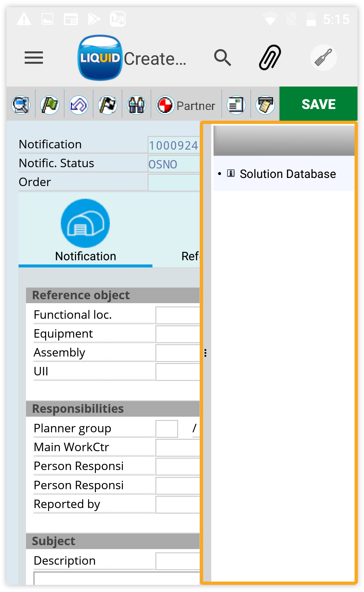Click the Functional loc. input field
Screen dimensions: 364x592
[x=177, y=315]
